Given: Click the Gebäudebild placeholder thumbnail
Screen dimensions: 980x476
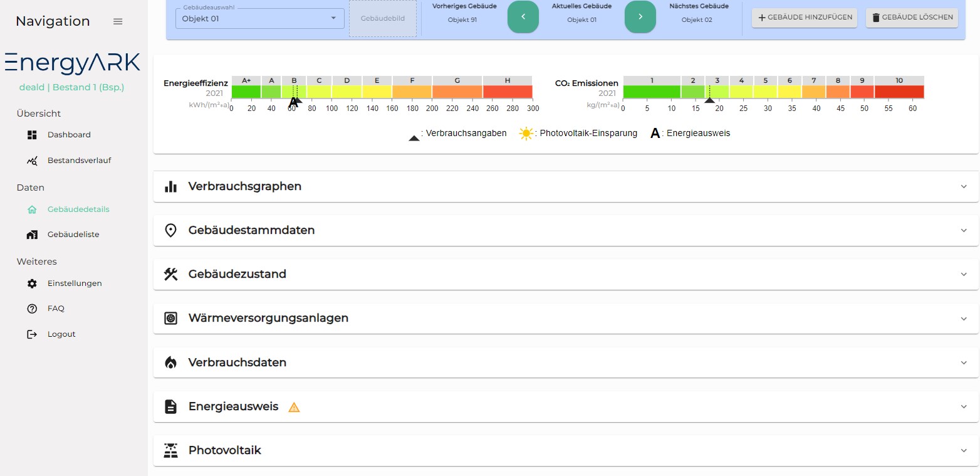Looking at the screenshot, I should tap(382, 19).
